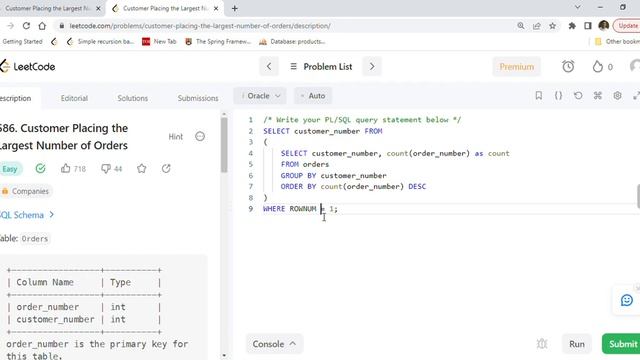
Task: Reset code to default icon
Action: click(x=578, y=96)
